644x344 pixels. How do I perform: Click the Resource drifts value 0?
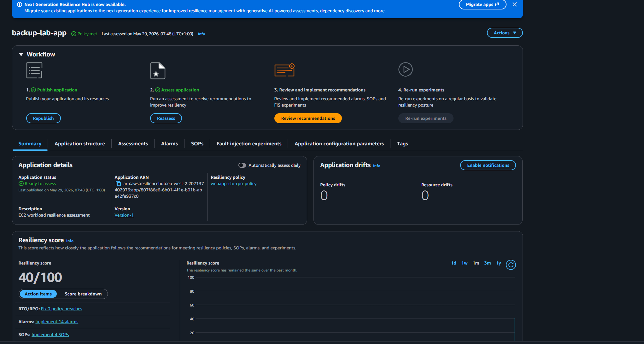pyautogui.click(x=425, y=195)
